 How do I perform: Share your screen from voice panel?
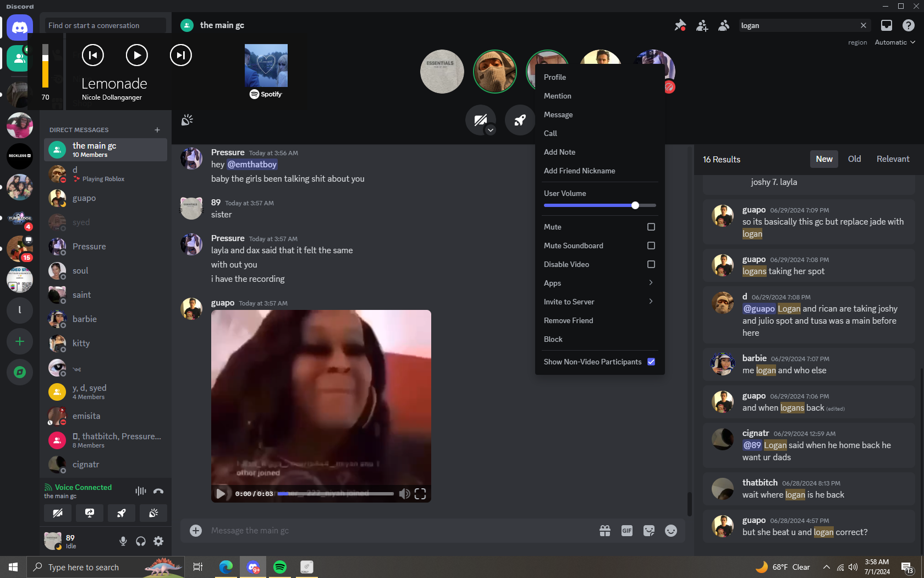click(90, 513)
